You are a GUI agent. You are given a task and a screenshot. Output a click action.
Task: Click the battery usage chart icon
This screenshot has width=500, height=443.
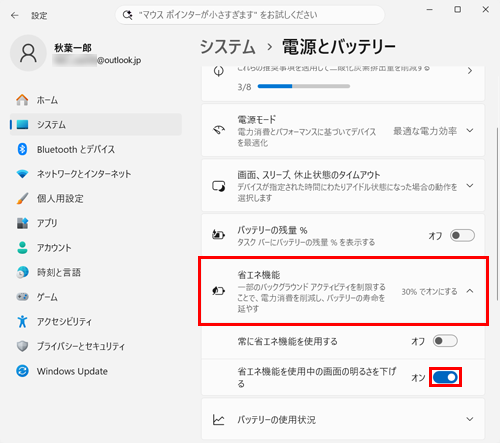click(x=219, y=419)
